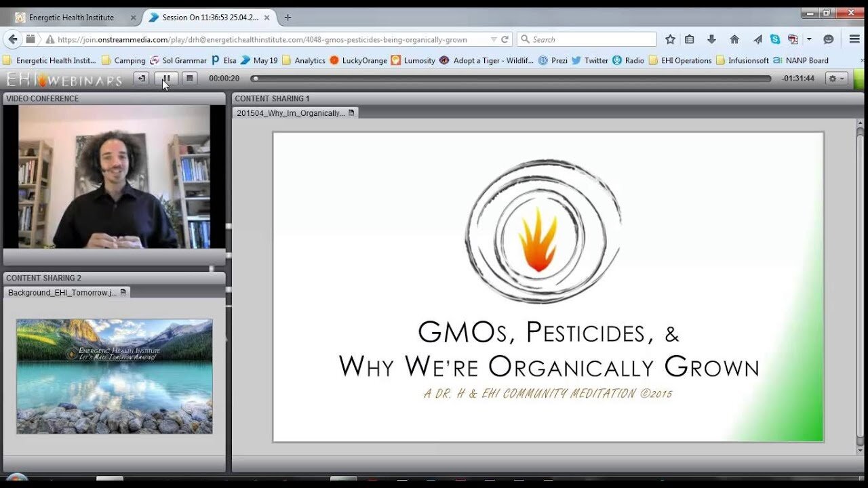Open dropdown arrow next to red extension icon
868x488 pixels.
click(x=808, y=39)
